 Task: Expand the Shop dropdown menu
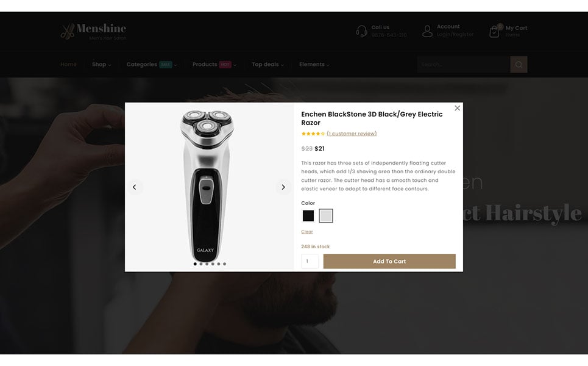pyautogui.click(x=102, y=65)
